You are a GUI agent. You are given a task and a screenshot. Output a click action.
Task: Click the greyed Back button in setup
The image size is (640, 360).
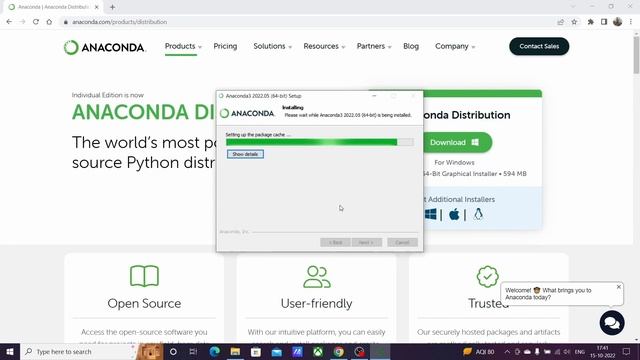[335, 242]
